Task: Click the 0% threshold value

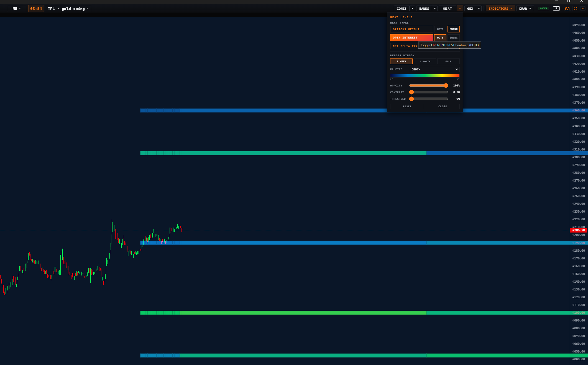Action: [458, 99]
